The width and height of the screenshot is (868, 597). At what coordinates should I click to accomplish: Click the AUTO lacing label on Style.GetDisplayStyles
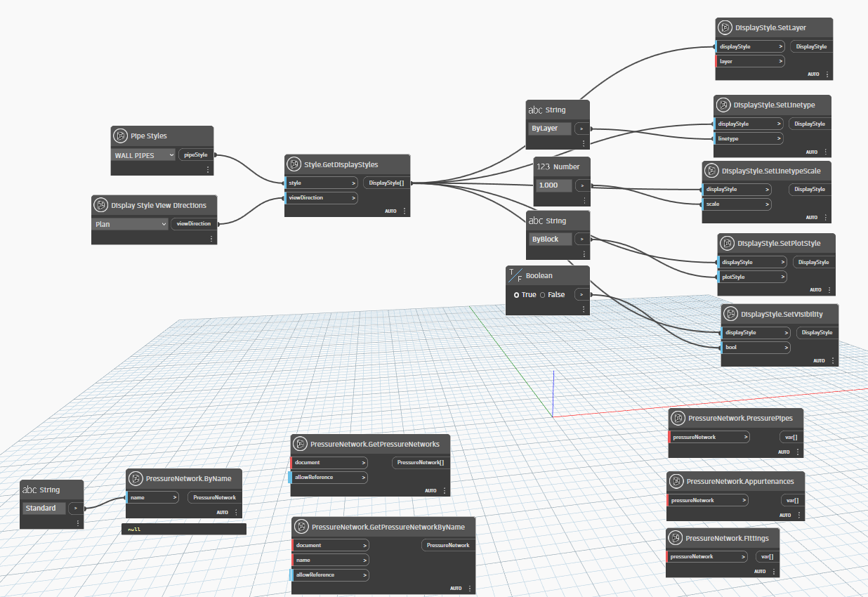click(391, 211)
